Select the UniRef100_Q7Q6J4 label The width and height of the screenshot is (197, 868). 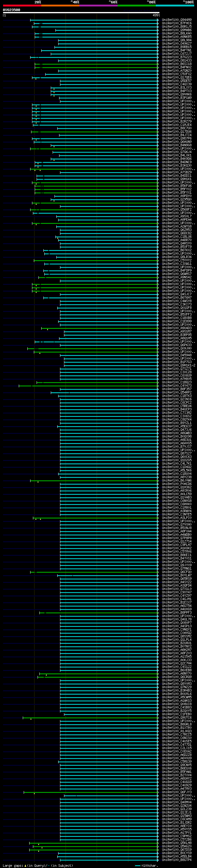pos(177,152)
